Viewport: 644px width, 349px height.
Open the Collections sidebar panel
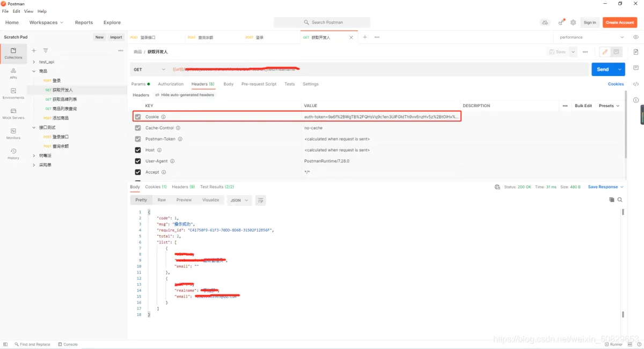pos(13,53)
